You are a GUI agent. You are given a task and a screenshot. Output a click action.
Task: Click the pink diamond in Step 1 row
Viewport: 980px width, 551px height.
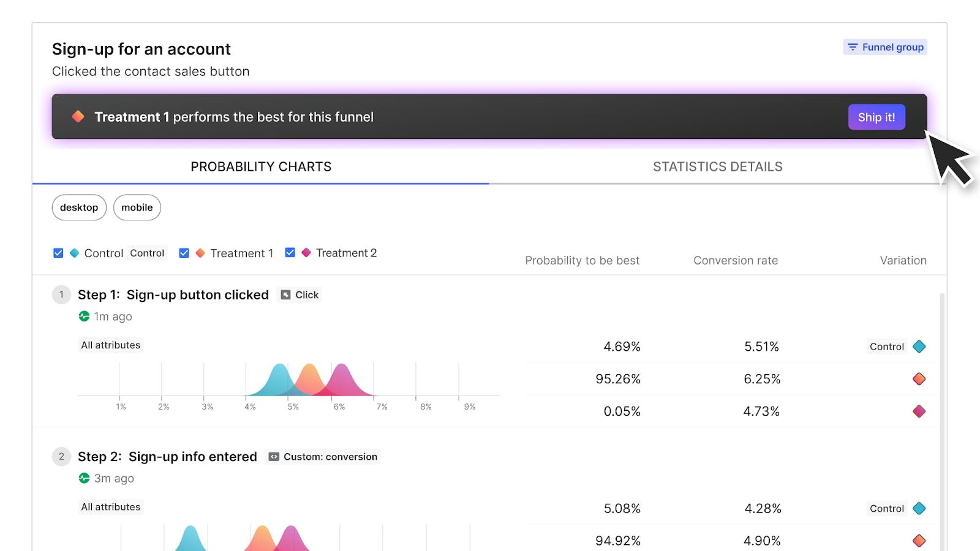919,411
